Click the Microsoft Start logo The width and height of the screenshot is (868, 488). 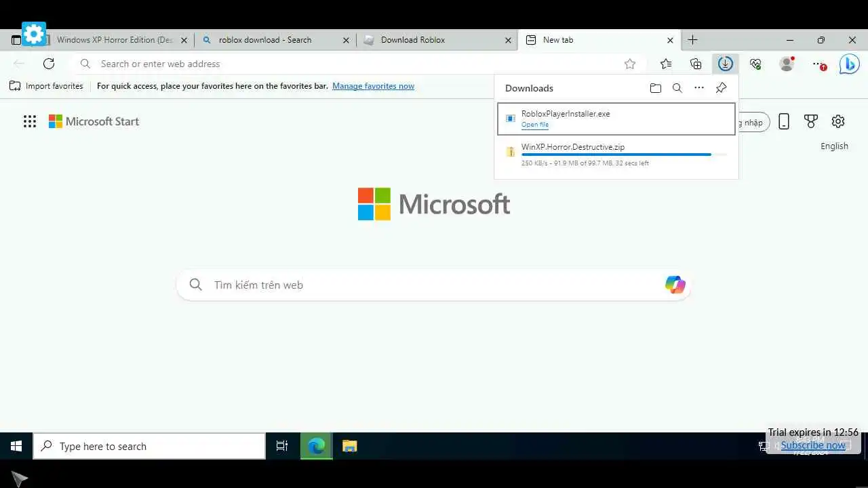94,121
